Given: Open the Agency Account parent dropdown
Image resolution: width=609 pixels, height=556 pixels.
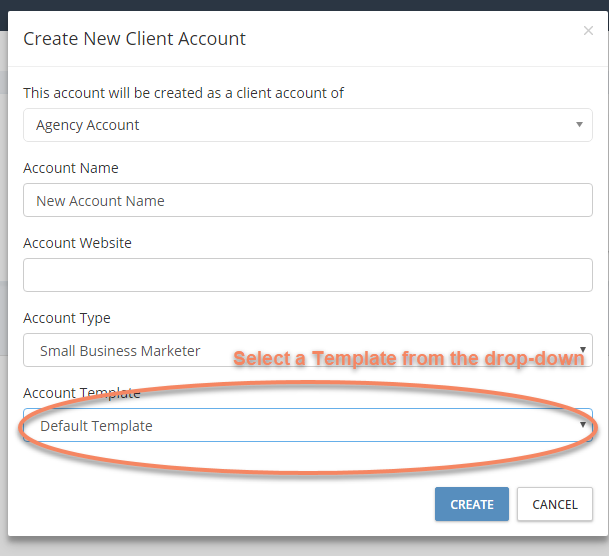Looking at the screenshot, I should click(x=308, y=125).
